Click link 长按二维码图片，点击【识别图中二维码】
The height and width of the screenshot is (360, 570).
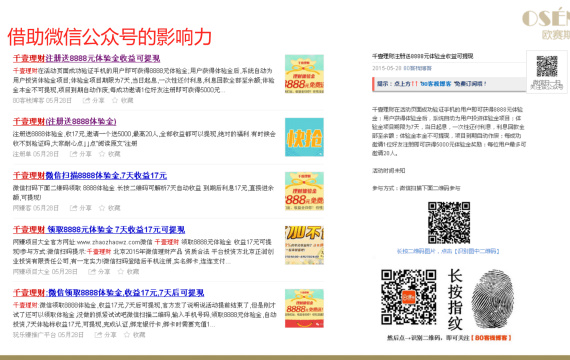448,251
